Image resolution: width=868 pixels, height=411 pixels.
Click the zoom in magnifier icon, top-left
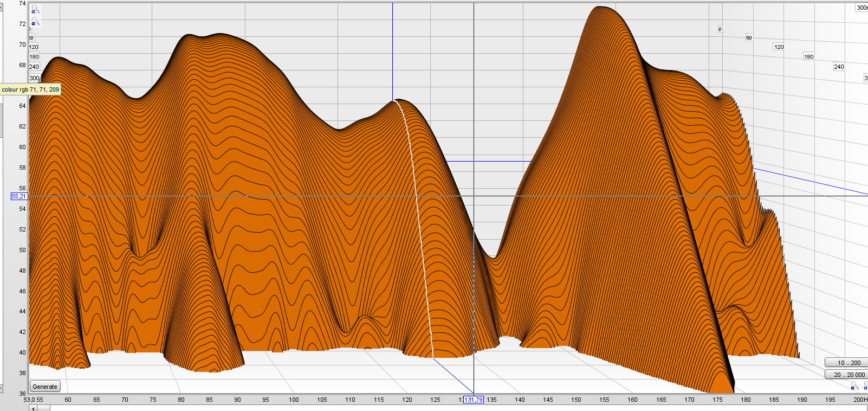coord(35,10)
